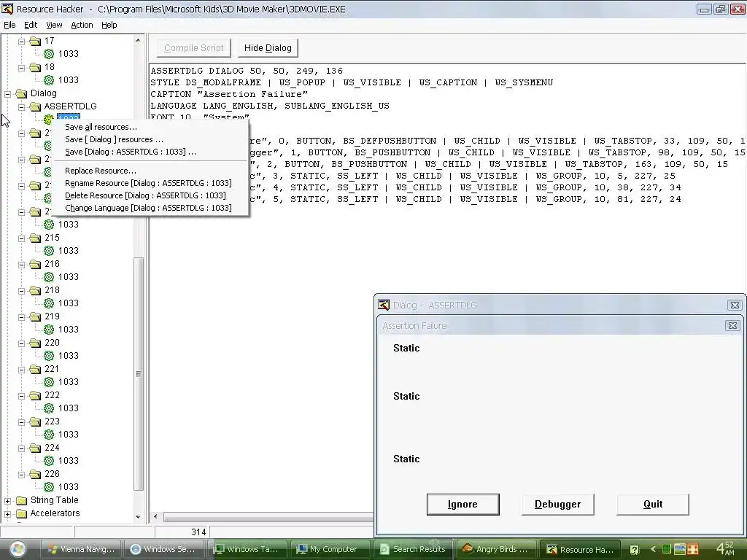Image resolution: width=747 pixels, height=560 pixels.
Task: Select the 226 tree folder label
Action: (x=52, y=474)
